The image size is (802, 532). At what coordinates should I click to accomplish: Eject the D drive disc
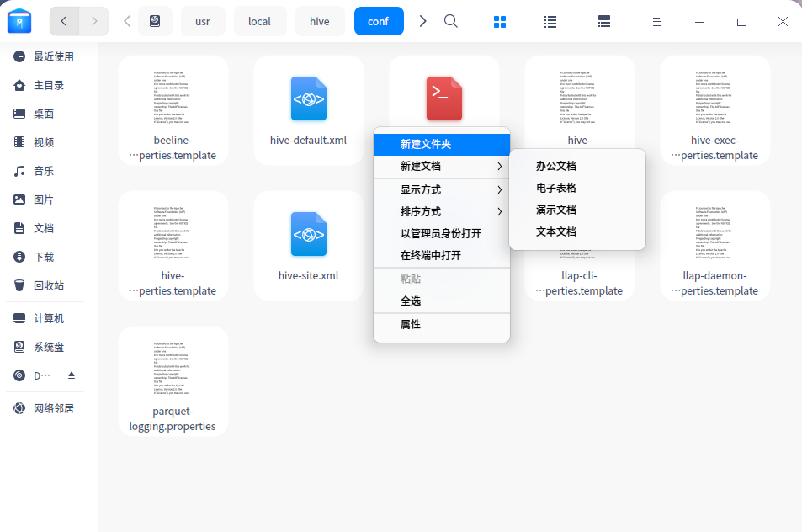click(x=72, y=375)
